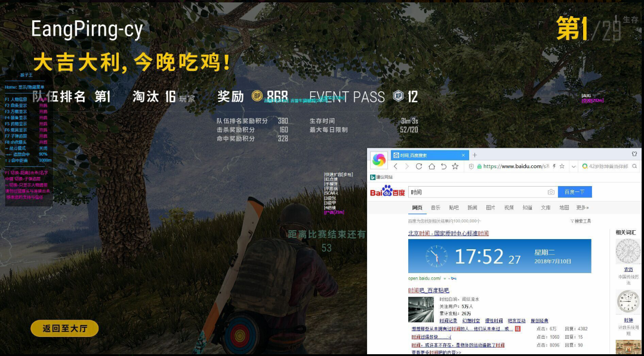Image resolution: width=644 pixels, height=356 pixels.
Task: Open the 吧友互动 sublink
Action: 516,321
